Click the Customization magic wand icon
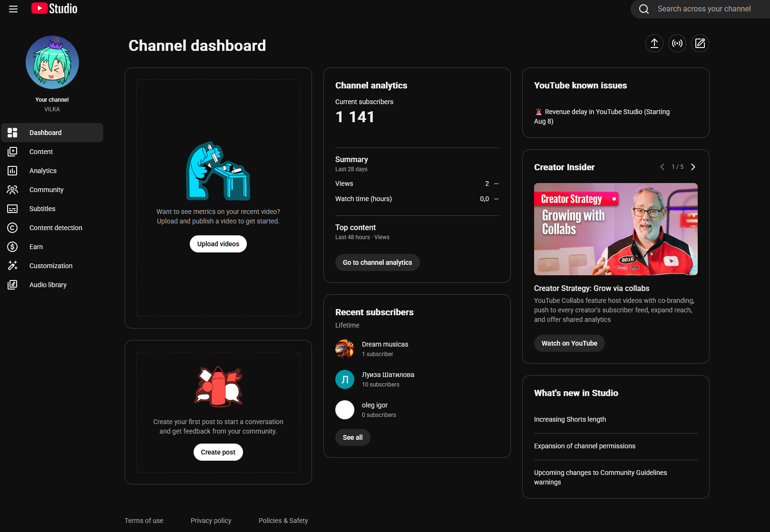 (12, 266)
